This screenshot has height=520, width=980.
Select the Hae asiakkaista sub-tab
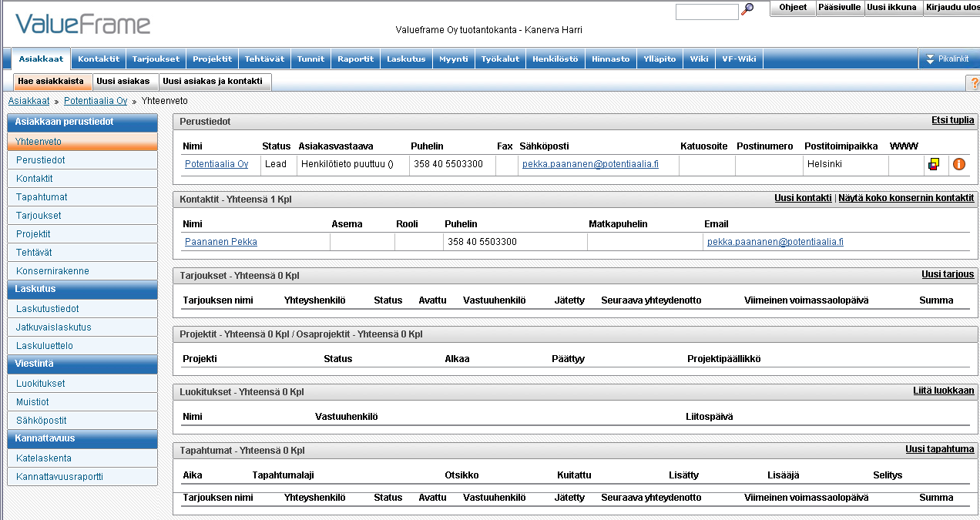[x=52, y=82]
